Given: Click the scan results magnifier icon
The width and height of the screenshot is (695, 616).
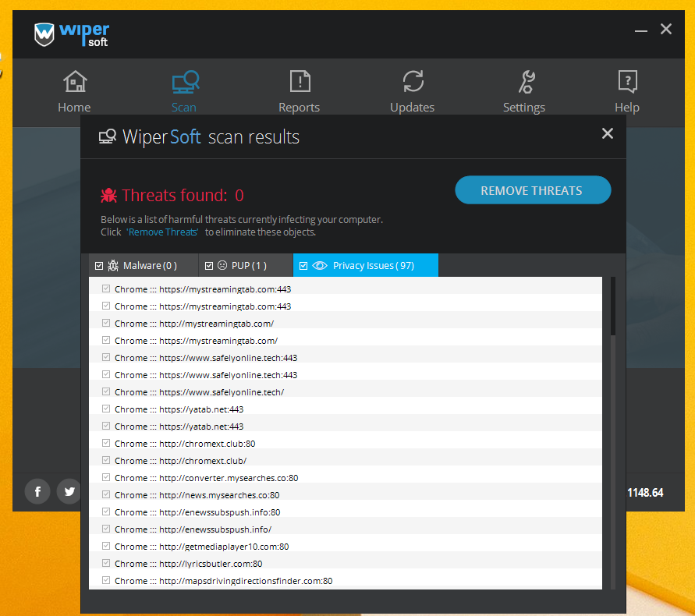Looking at the screenshot, I should click(x=108, y=137).
